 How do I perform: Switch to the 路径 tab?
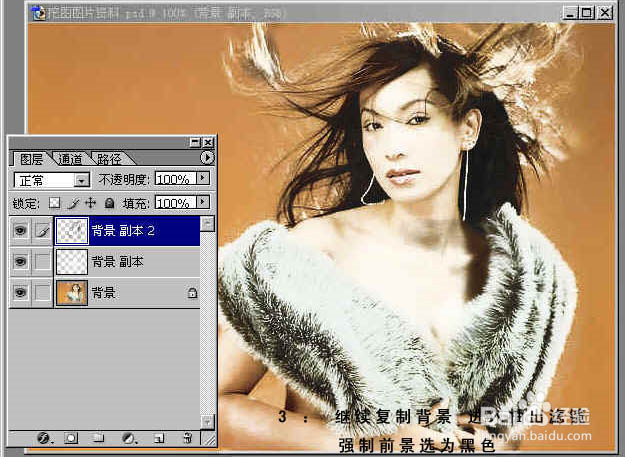[109, 159]
